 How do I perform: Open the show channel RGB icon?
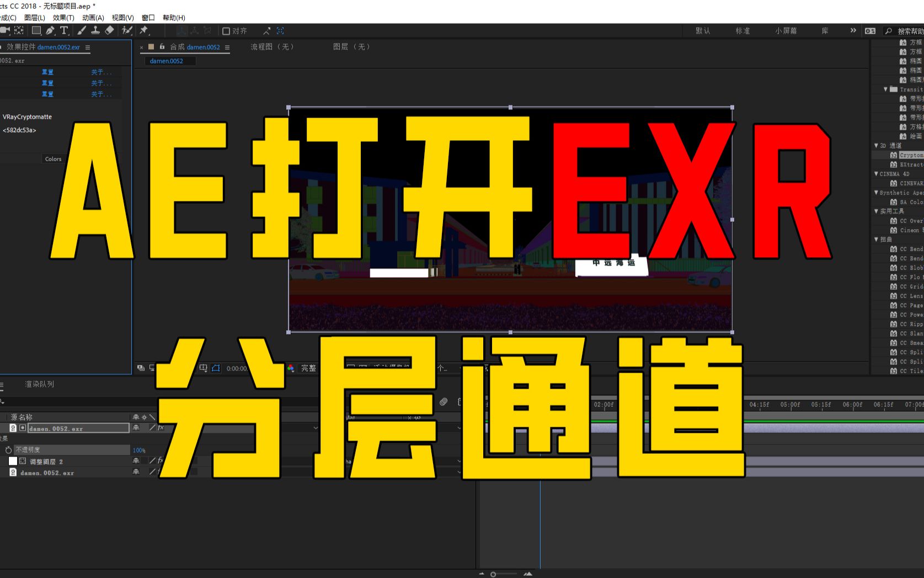pos(291,368)
